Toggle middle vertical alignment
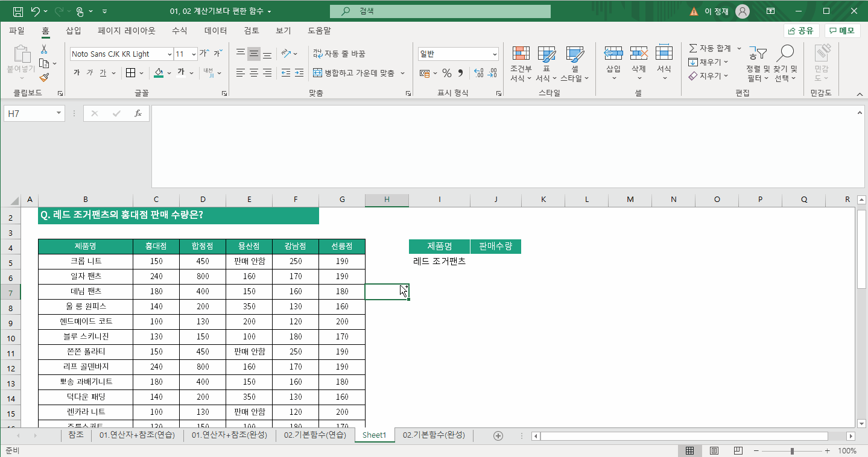This screenshot has height=457, width=868. pyautogui.click(x=254, y=54)
